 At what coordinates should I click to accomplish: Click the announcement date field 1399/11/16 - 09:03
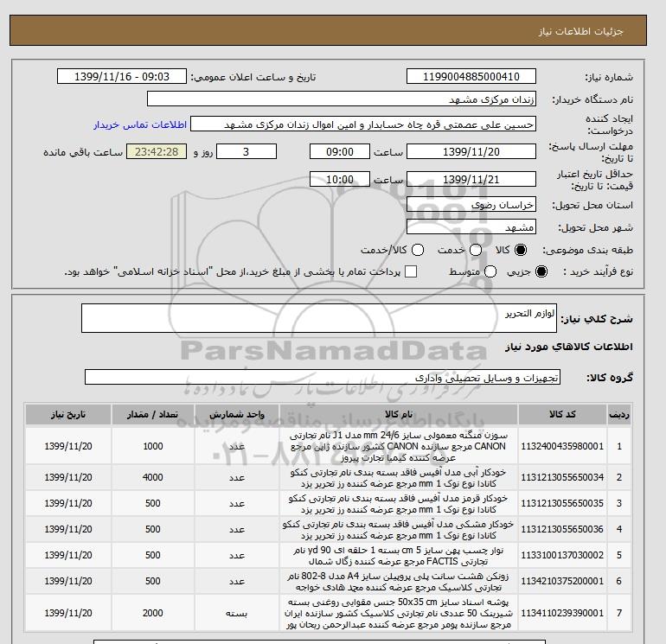click(x=121, y=76)
